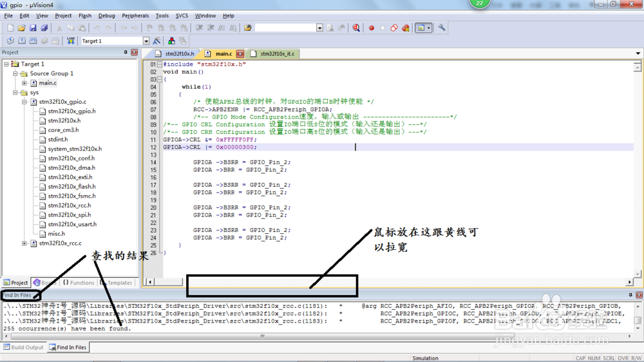Click the editor vertical scrollbar down arrow

638,274
